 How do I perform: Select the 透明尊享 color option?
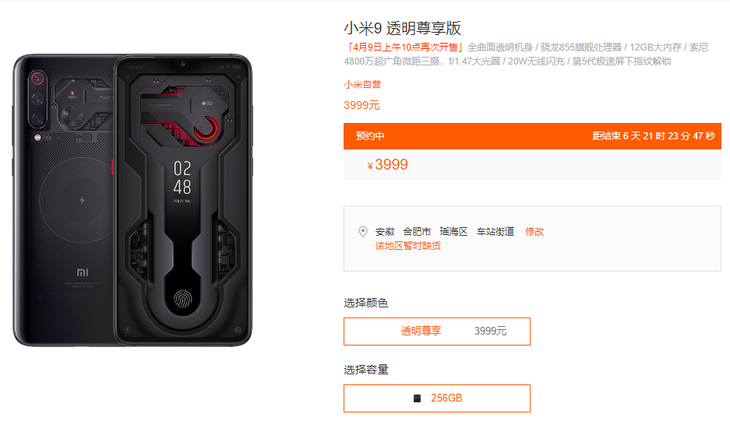pyautogui.click(x=437, y=331)
